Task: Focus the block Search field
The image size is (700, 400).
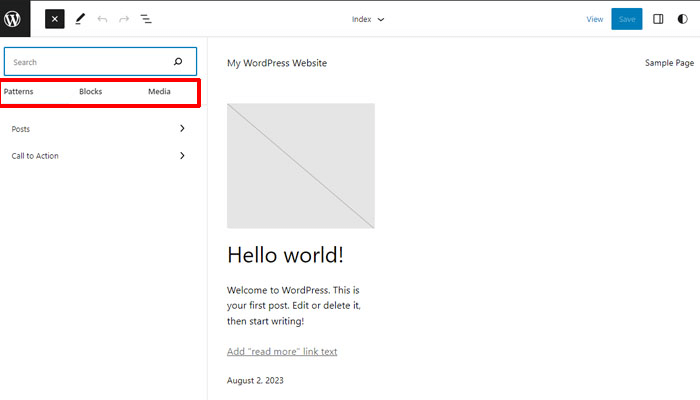Action: pyautogui.click(x=100, y=62)
